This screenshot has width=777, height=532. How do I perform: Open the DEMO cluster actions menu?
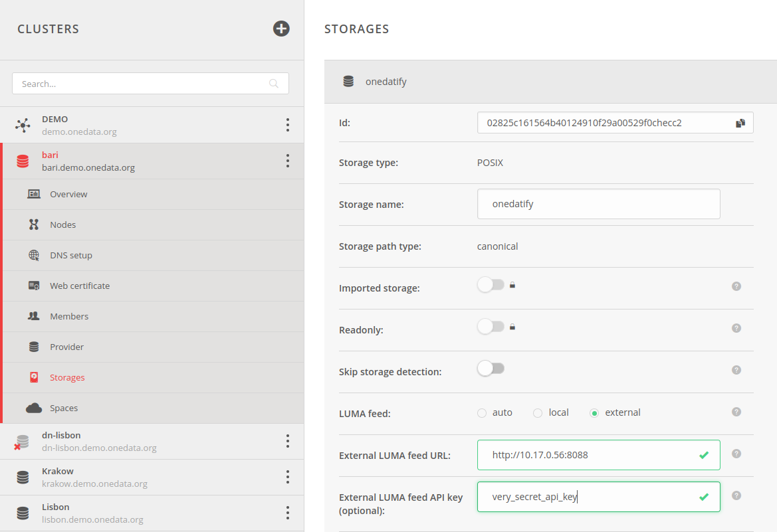point(287,125)
